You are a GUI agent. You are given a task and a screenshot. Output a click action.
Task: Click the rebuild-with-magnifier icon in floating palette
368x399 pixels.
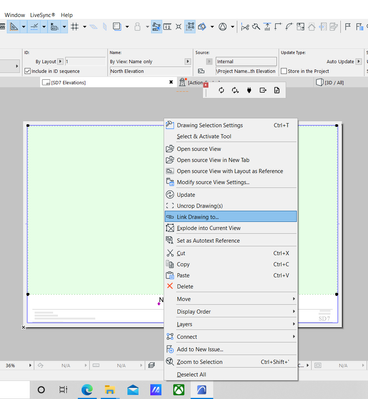tap(235, 90)
